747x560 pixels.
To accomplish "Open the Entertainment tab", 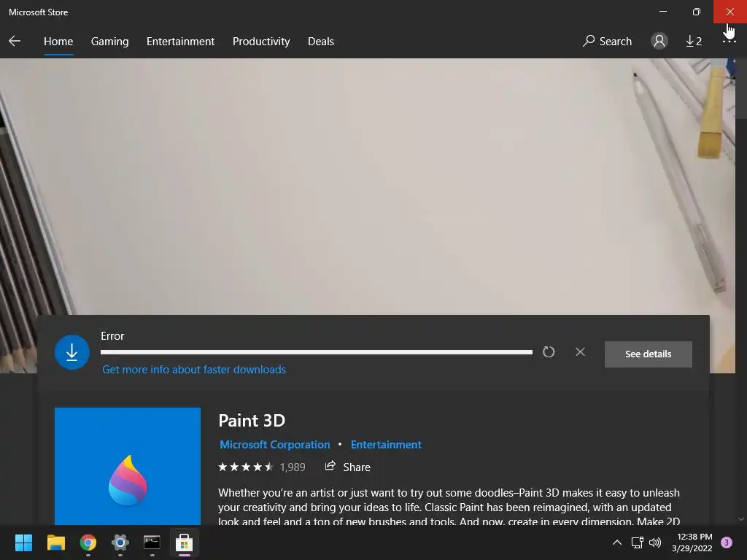I will click(x=181, y=42).
